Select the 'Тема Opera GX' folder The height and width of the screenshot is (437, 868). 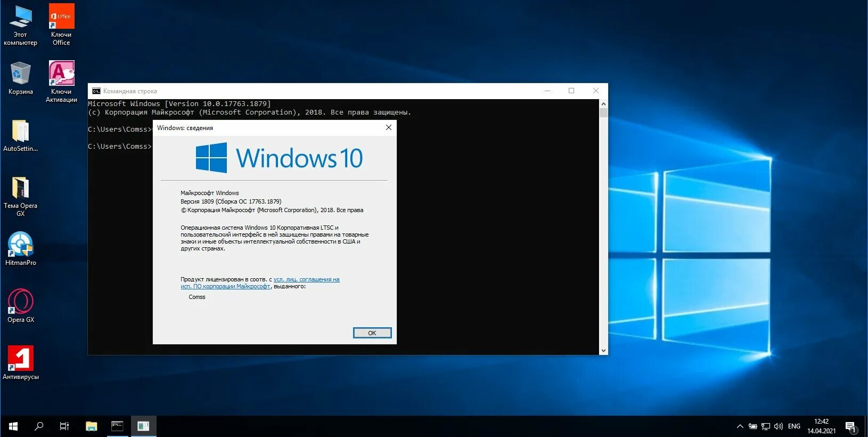20,196
